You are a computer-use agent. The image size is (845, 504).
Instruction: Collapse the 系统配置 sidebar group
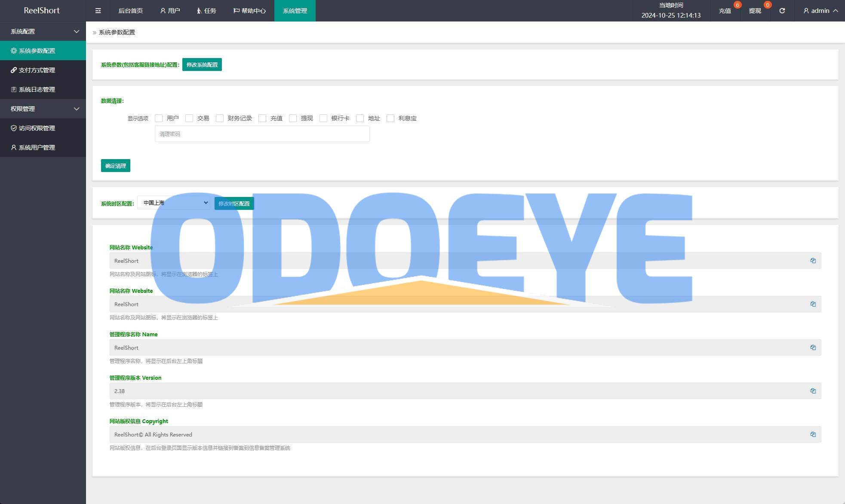coord(77,31)
